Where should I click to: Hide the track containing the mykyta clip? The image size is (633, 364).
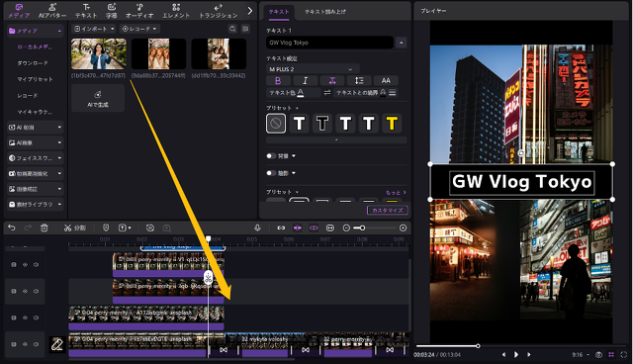click(25, 344)
